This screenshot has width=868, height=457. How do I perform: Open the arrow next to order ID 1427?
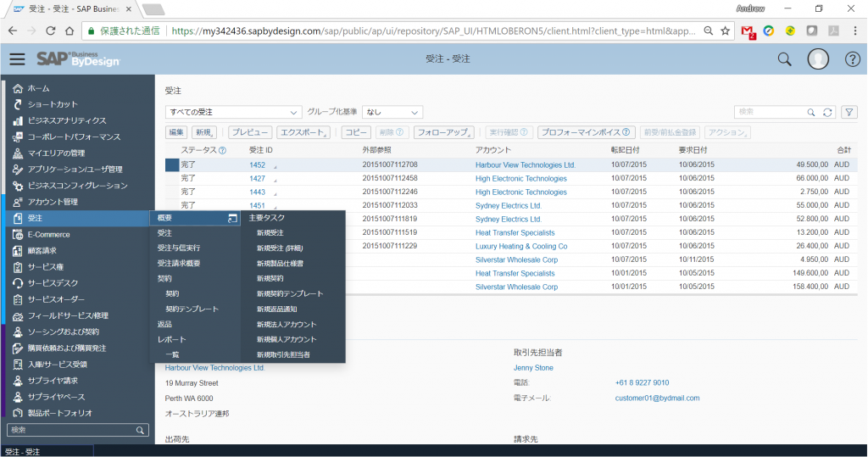click(x=275, y=180)
